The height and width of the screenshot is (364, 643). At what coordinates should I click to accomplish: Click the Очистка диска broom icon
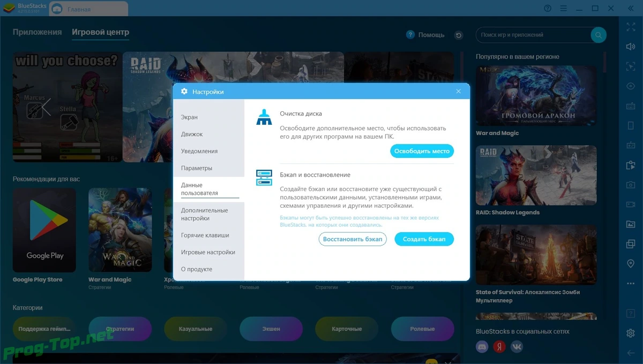(x=264, y=117)
